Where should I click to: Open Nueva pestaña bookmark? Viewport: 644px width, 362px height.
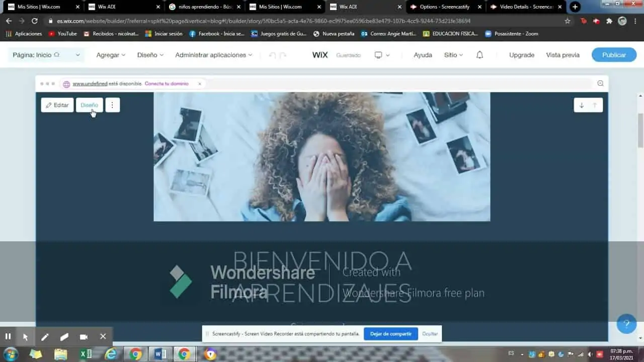(334, 34)
